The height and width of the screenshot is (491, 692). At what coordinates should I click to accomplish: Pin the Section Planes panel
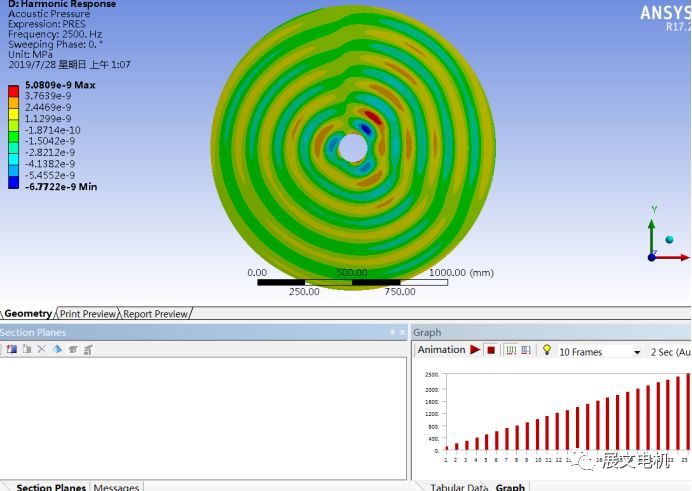pos(392,332)
